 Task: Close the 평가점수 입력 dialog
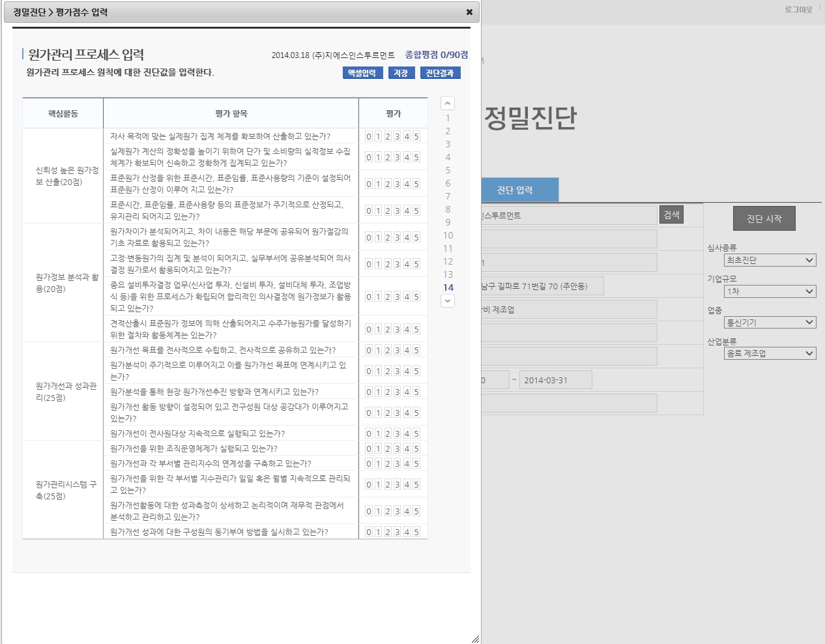tap(469, 12)
